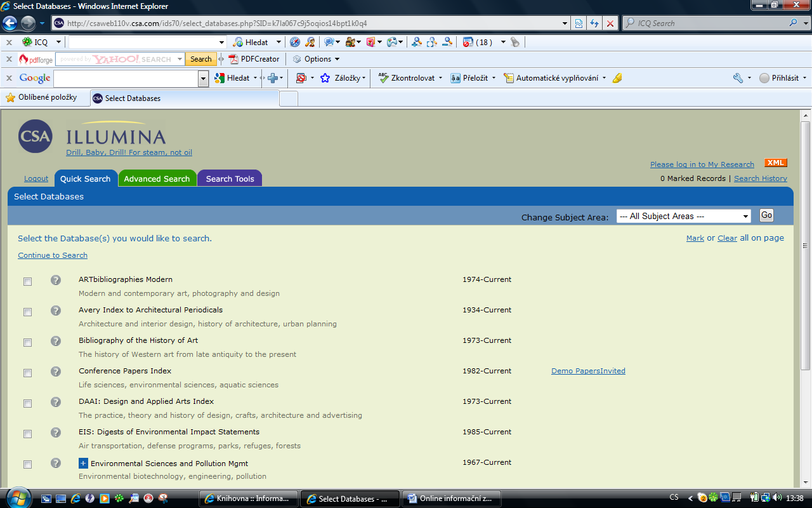
Task: Click the Logout link
Action: click(x=36, y=179)
